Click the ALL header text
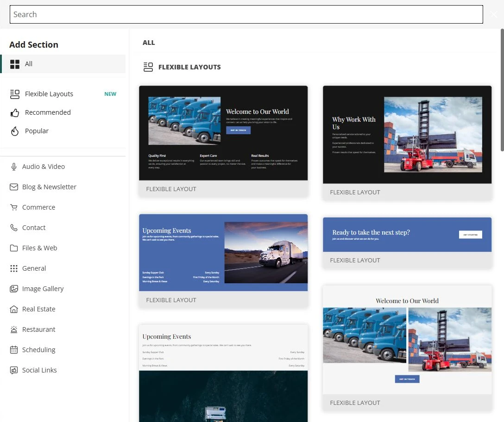Image resolution: width=504 pixels, height=422 pixels. 149,43
